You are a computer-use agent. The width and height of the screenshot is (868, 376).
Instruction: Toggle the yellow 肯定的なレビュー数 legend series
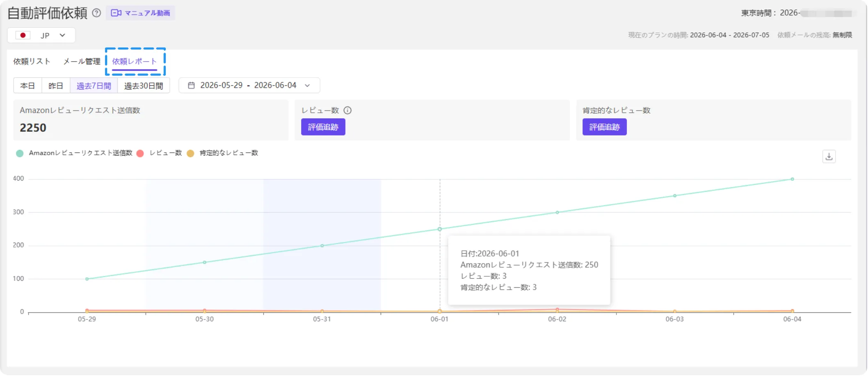point(222,153)
